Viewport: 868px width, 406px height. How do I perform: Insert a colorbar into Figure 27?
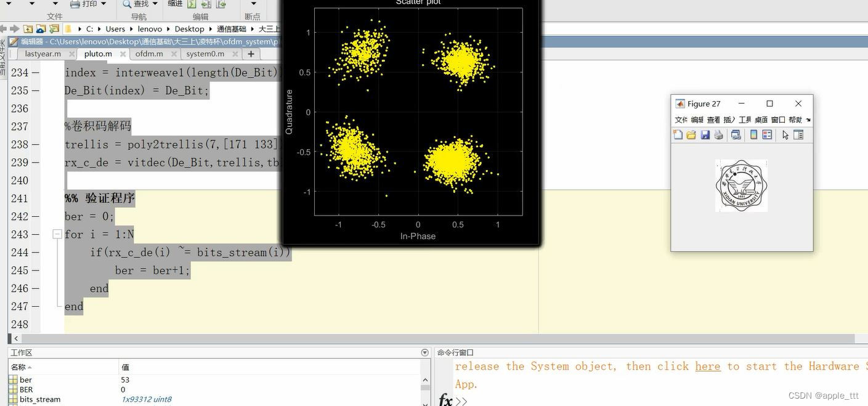coord(753,135)
